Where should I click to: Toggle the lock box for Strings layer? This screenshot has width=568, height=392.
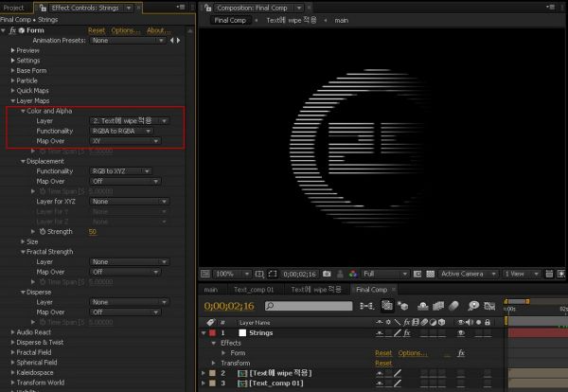[x=488, y=332]
